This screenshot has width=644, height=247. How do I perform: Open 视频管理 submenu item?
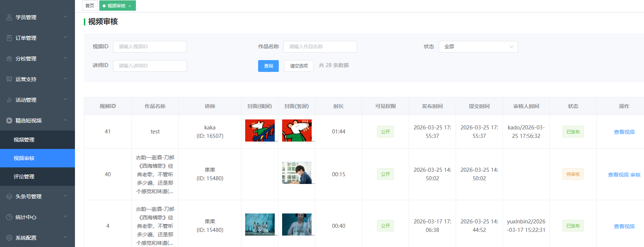(x=24, y=140)
